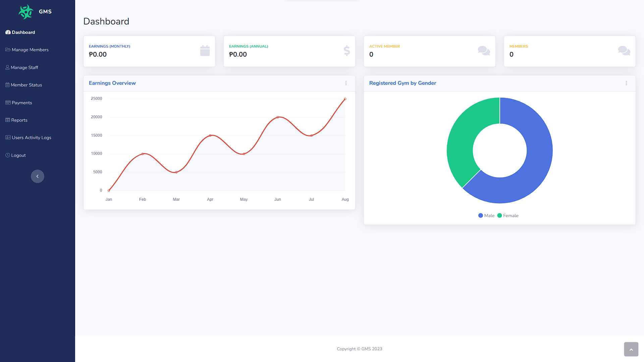
Task: Click the chat bubbles icon in Members card
Action: pyautogui.click(x=624, y=51)
